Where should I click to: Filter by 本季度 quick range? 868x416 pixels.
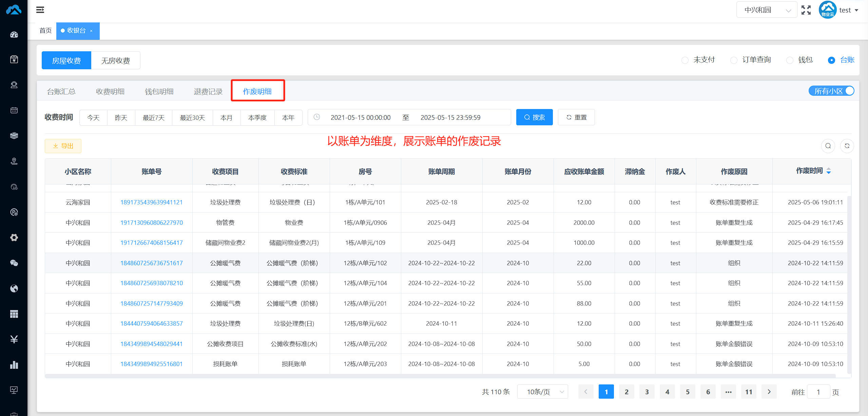257,117
